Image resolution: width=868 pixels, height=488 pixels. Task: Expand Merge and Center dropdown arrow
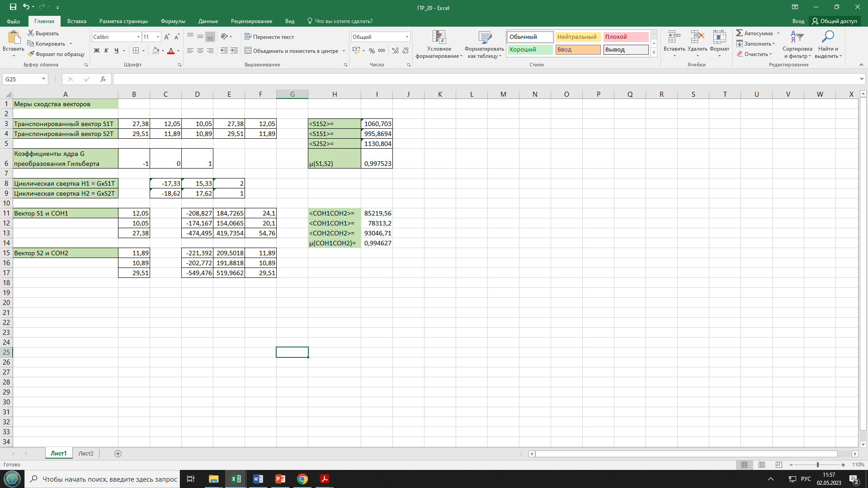[344, 51]
